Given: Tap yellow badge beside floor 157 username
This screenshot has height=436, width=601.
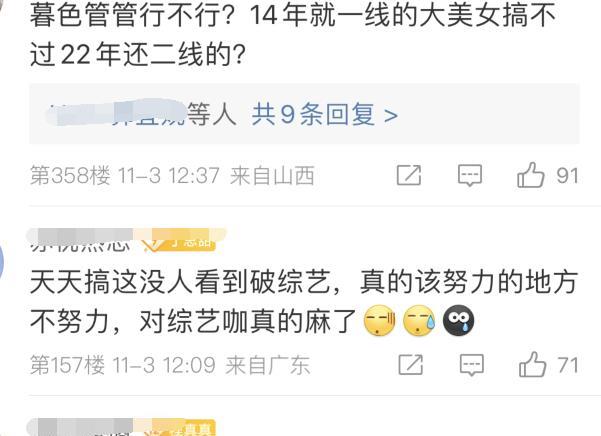Looking at the screenshot, I should (x=179, y=240).
